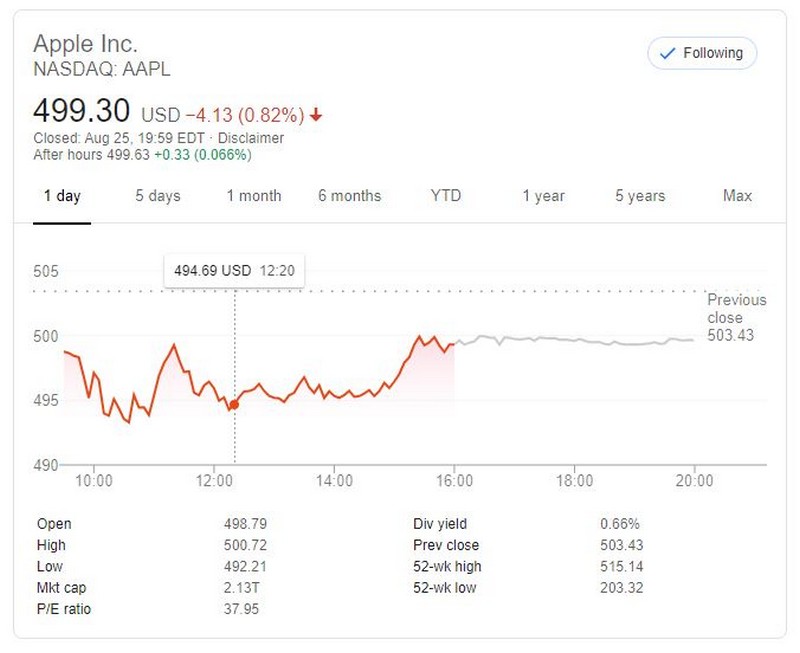Screen dimensions: 800x653
Task: Select the YTD tab
Action: click(x=446, y=196)
